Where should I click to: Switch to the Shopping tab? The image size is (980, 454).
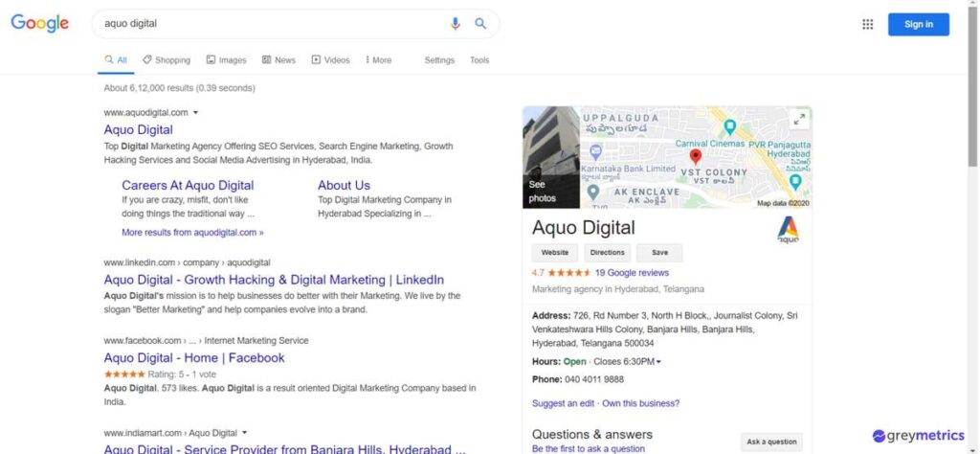167,60
